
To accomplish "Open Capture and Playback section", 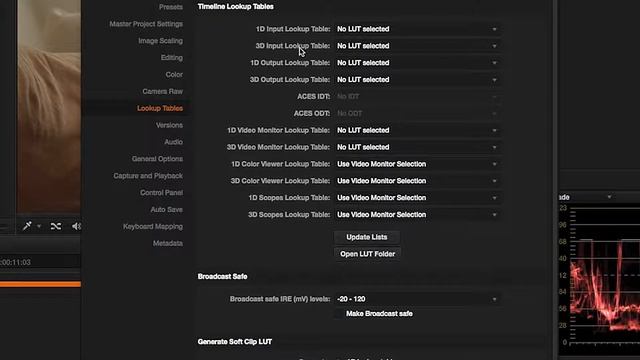I will click(148, 176).
